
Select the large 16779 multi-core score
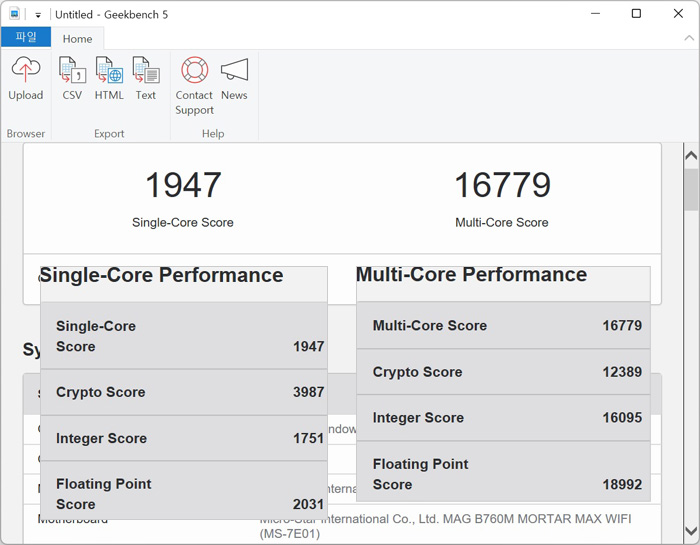point(502,185)
